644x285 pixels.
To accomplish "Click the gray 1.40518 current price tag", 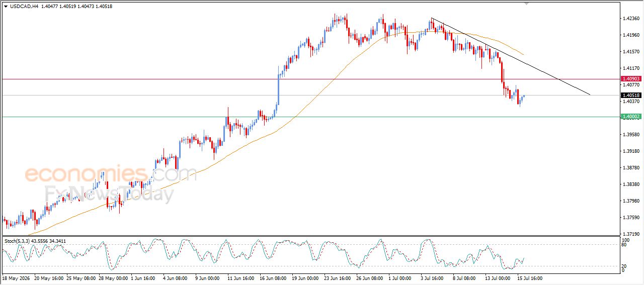I will pyautogui.click(x=631, y=96).
